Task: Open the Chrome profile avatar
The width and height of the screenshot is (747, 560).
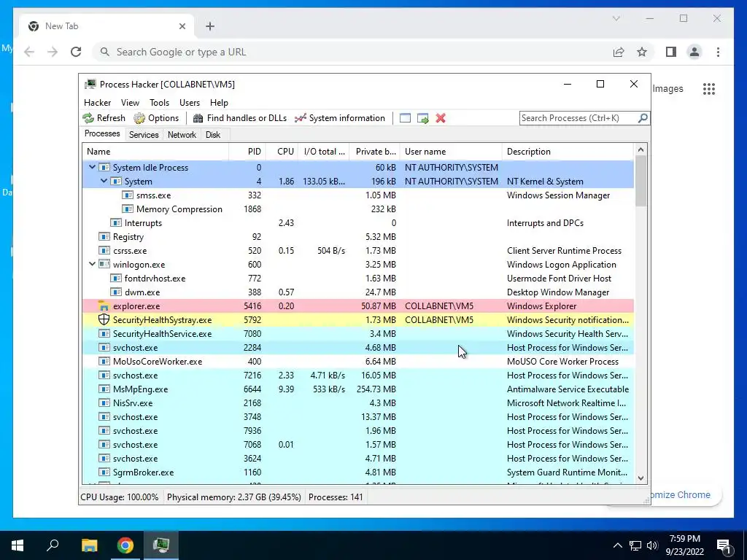Action: [694, 52]
